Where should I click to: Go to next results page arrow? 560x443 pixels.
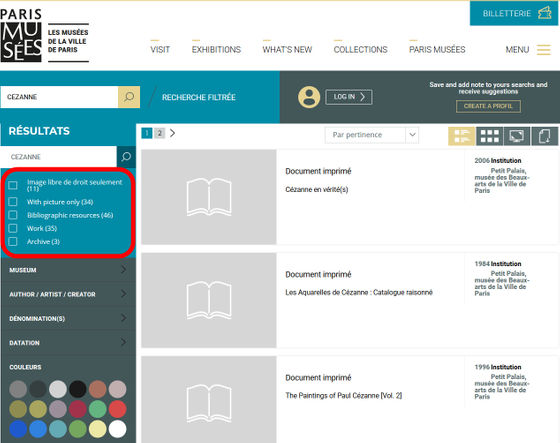pyautogui.click(x=172, y=133)
